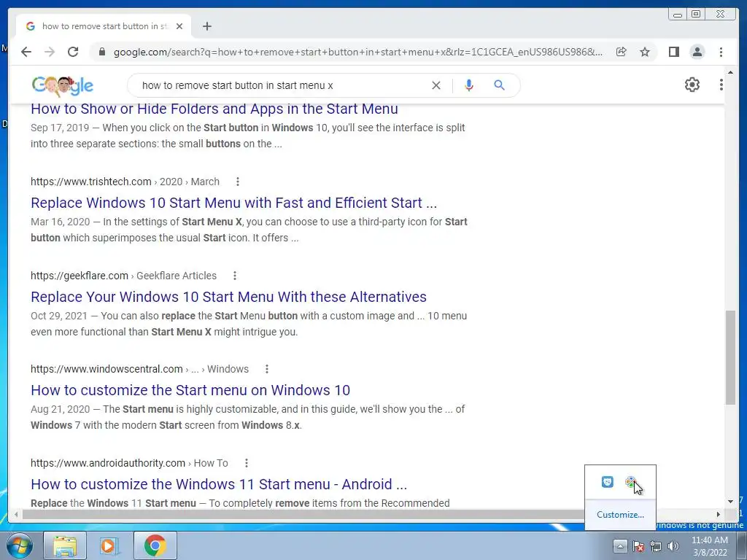Click the trishtech.com URL breadcrumb
This screenshot has width=747, height=560.
coord(125,182)
